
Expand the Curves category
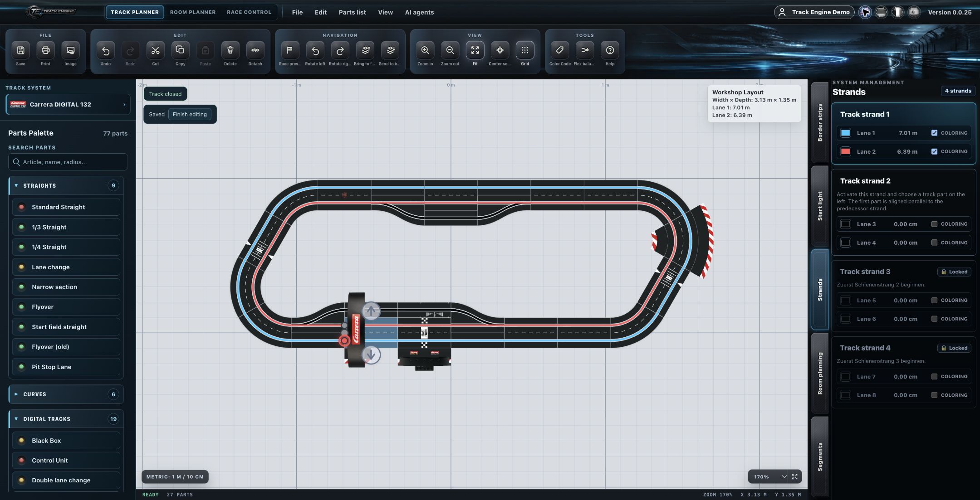point(66,394)
